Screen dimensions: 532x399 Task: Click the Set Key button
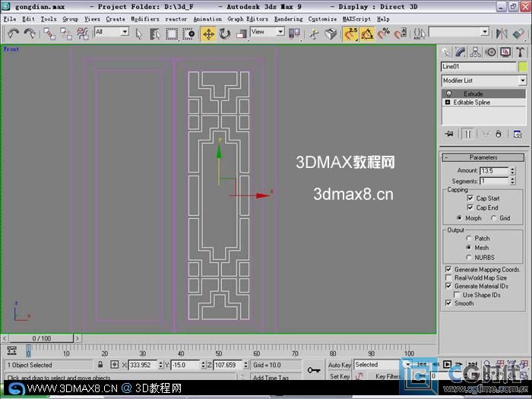click(x=339, y=376)
